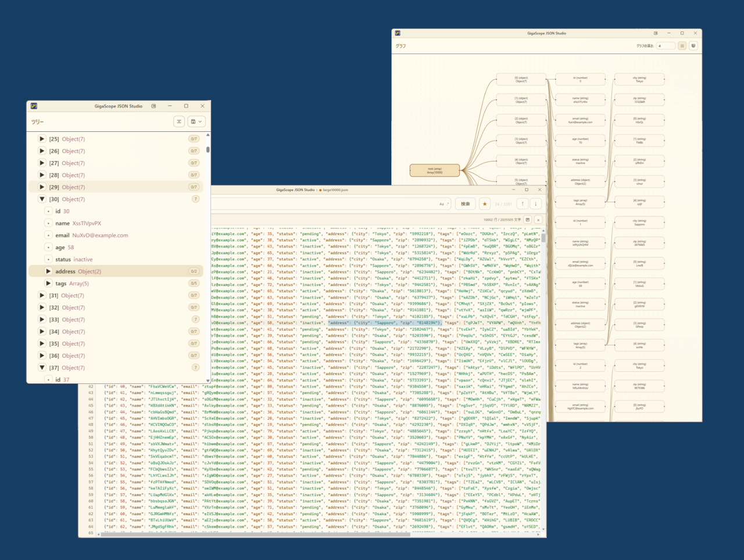Go to previous search match with up arrow

(523, 204)
